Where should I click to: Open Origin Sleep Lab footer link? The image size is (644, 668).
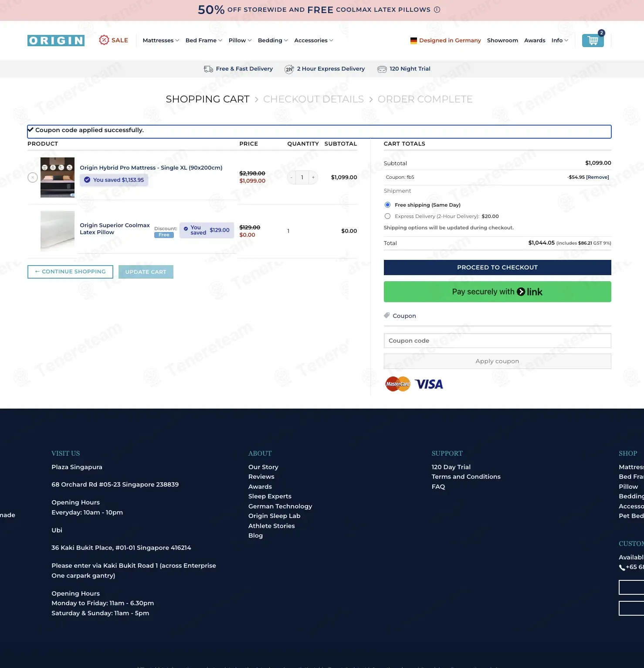point(274,516)
